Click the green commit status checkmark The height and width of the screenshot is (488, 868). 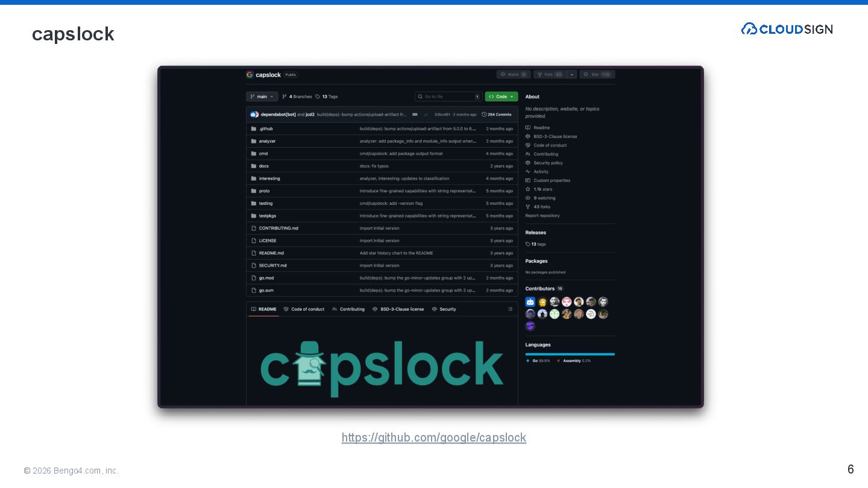(x=426, y=114)
